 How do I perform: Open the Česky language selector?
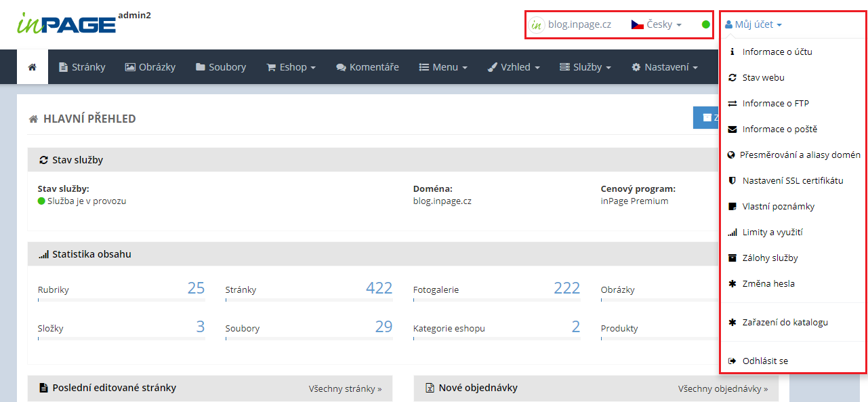coord(656,24)
